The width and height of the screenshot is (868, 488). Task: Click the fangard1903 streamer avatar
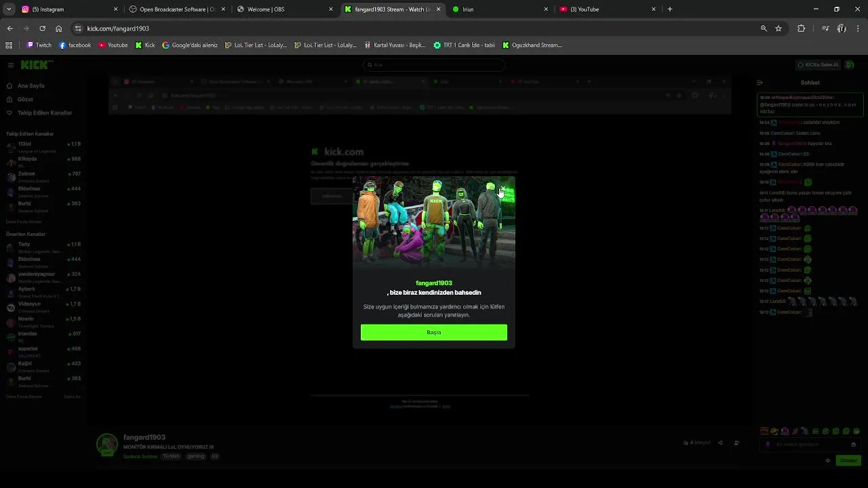coord(107,445)
